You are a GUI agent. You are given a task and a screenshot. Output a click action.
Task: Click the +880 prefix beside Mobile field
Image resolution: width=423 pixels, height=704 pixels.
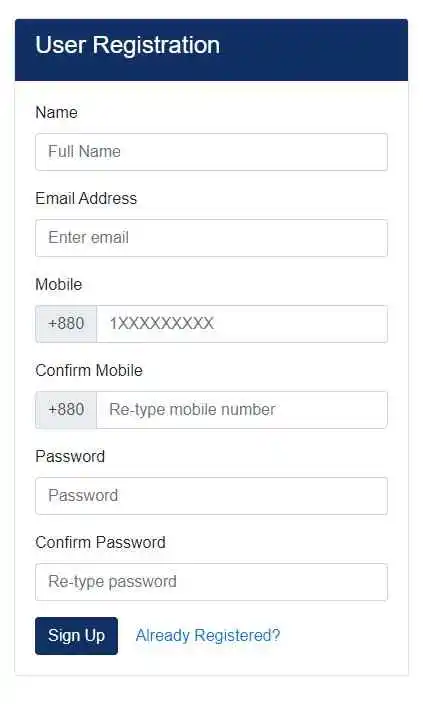click(x=66, y=324)
